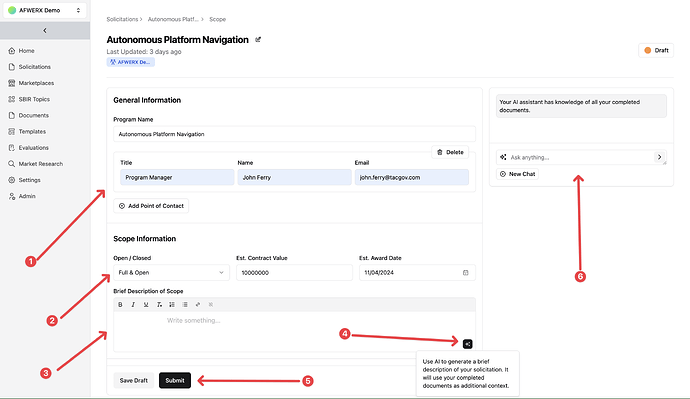
Task: Click the Submit button
Action: [175, 381]
